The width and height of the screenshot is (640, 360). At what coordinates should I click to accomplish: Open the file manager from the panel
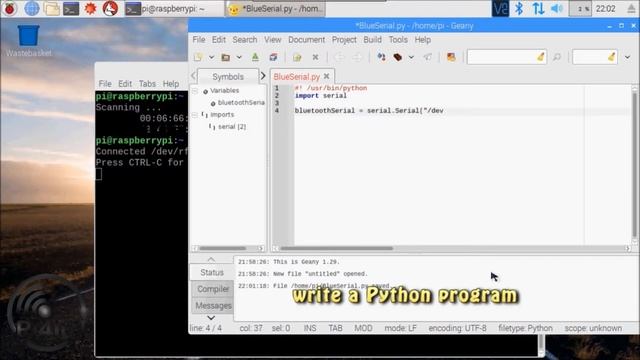tap(51, 8)
